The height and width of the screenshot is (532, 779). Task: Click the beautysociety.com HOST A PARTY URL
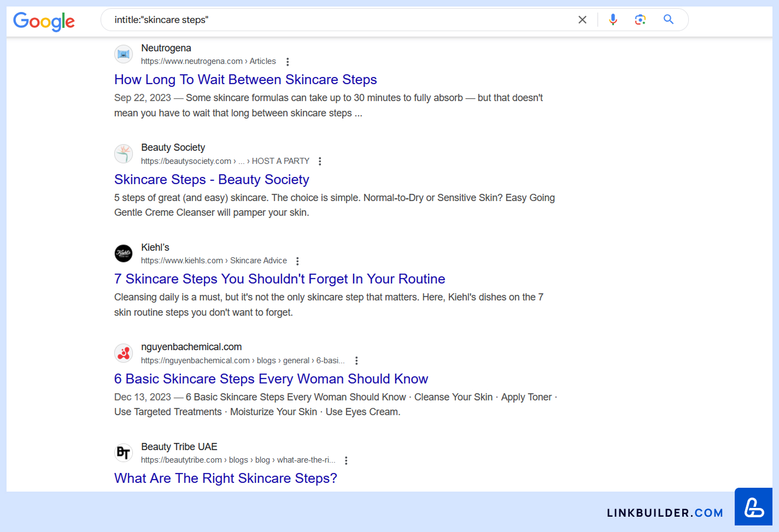pos(225,161)
